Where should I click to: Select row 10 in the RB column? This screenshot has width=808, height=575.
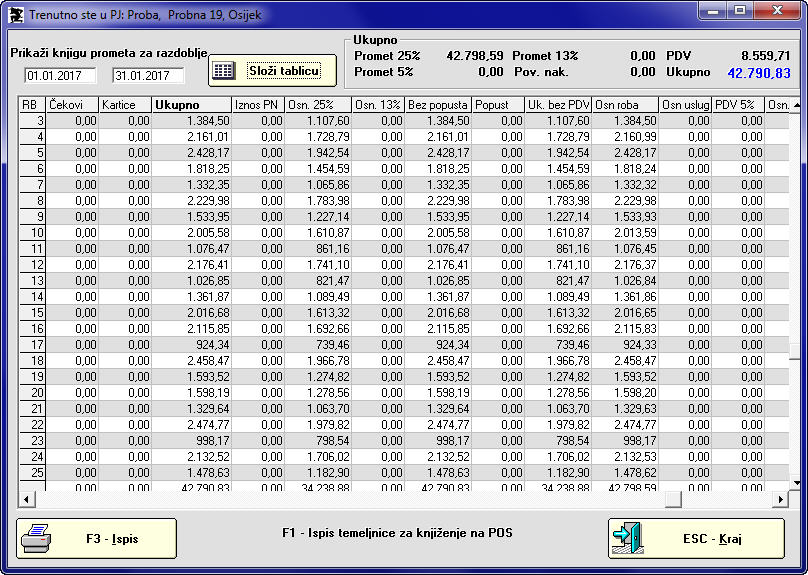32,232
